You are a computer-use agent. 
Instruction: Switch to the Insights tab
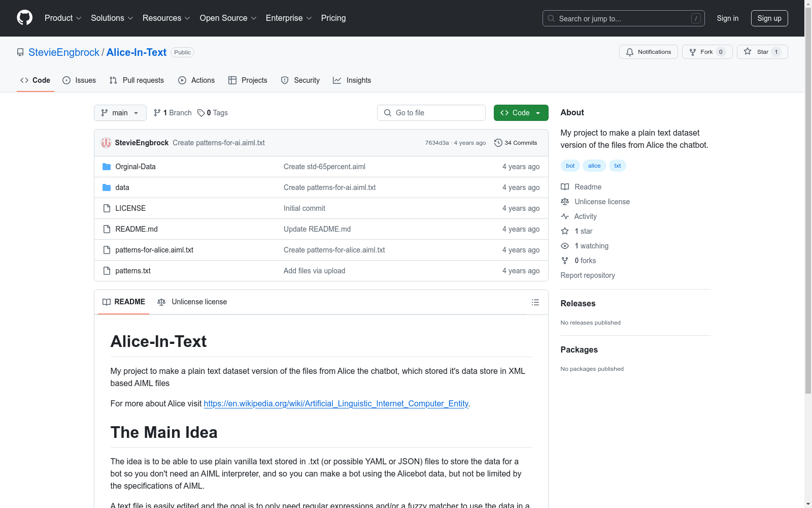pyautogui.click(x=352, y=80)
